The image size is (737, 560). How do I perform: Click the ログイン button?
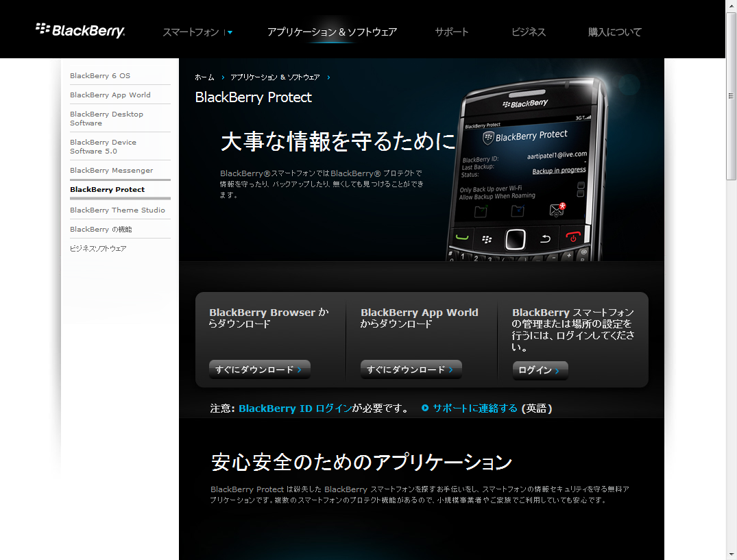pyautogui.click(x=540, y=370)
